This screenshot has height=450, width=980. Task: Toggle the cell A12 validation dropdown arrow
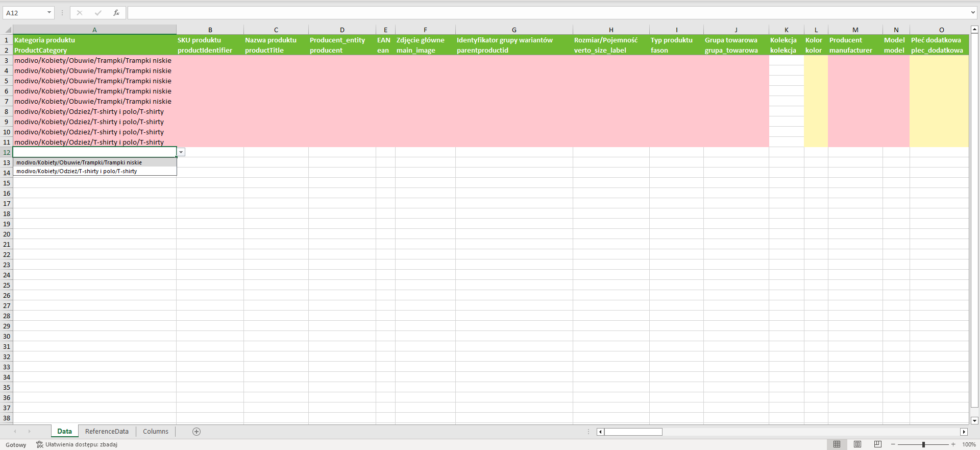(181, 152)
